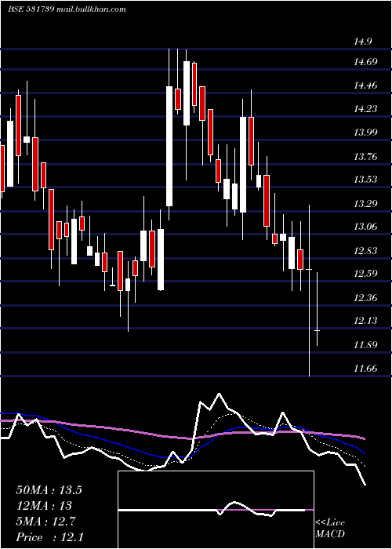Screen dimensions: 392x549
Task: Click the 14.46 price axis label
Action: (366, 85)
